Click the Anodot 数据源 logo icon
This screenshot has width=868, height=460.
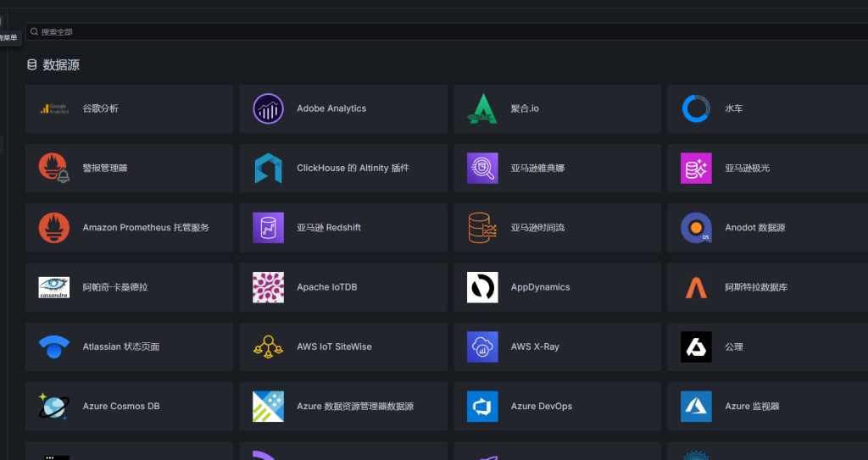point(696,228)
